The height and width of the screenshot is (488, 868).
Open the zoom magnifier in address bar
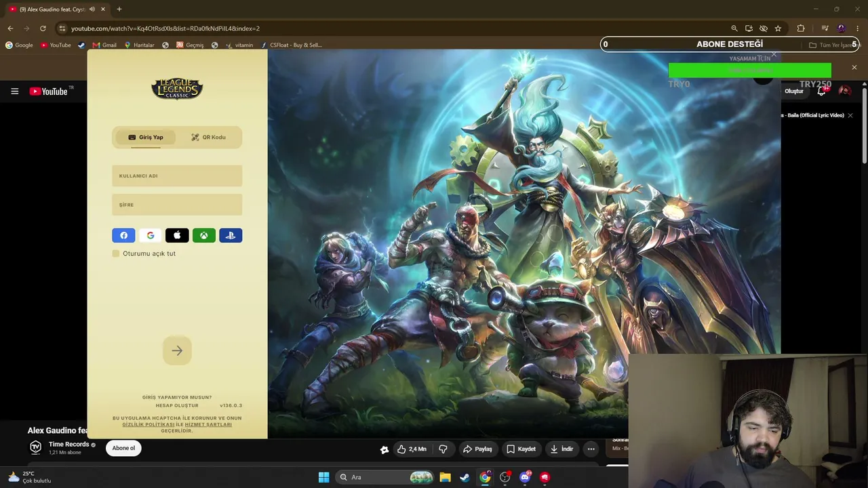click(734, 28)
